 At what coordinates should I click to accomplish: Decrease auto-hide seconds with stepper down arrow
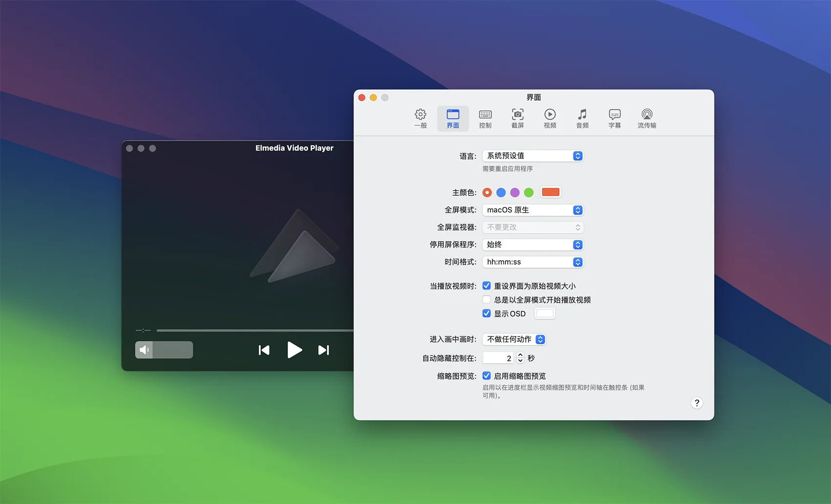[x=520, y=361]
